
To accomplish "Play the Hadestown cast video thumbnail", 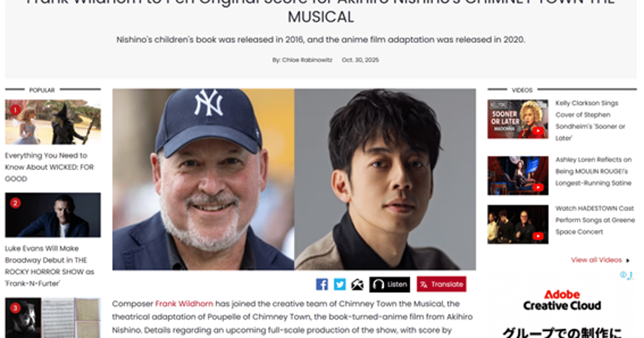I will [517, 224].
